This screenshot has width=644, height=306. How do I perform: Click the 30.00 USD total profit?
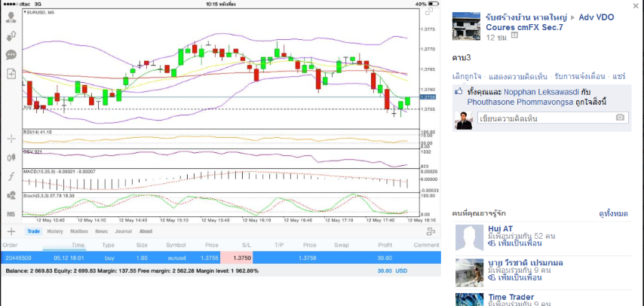click(x=392, y=271)
